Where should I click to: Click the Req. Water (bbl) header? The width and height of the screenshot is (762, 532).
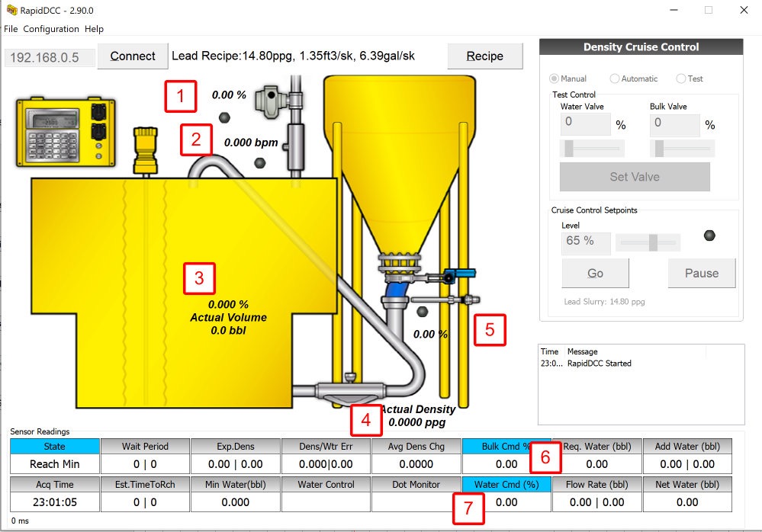click(596, 446)
